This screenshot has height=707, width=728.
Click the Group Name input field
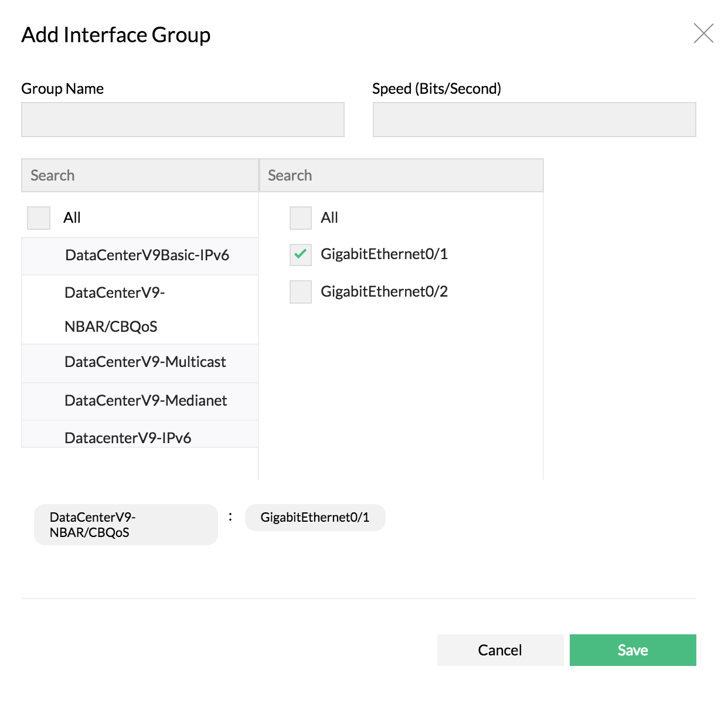[182, 119]
